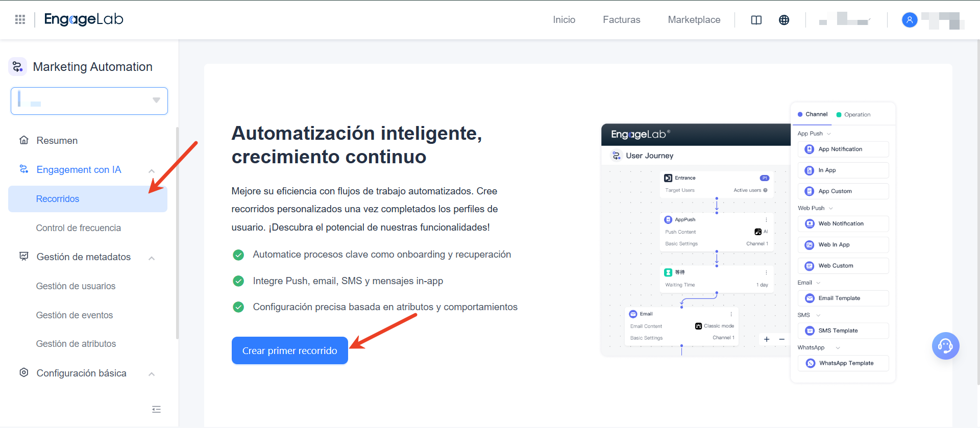The image size is (980, 428).
Task: Click the Channel tab in illustration panel
Action: pos(813,114)
